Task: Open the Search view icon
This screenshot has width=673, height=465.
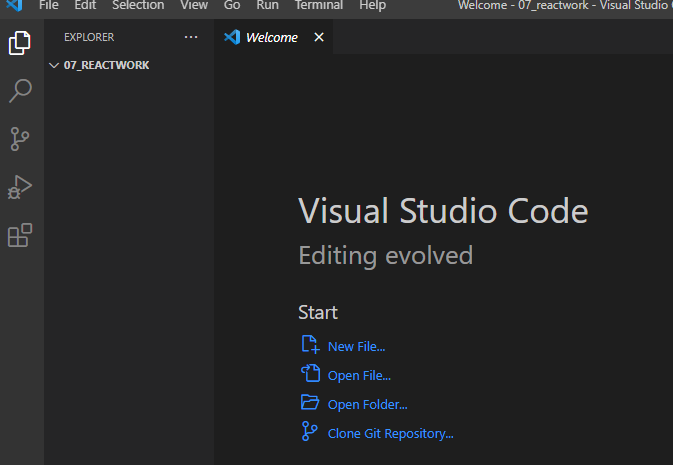Action: pos(20,91)
